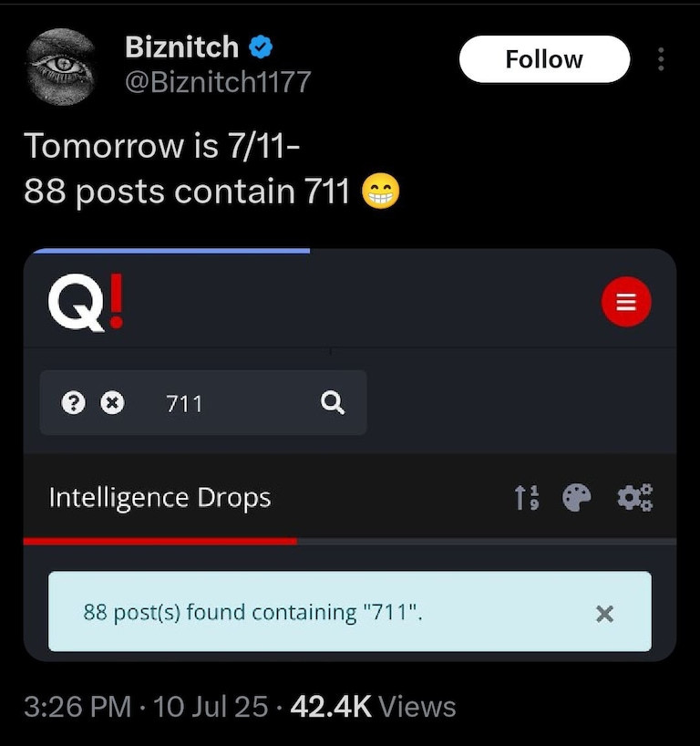700x746 pixels.
Task: Open the gears settings icon
Action: (634, 498)
